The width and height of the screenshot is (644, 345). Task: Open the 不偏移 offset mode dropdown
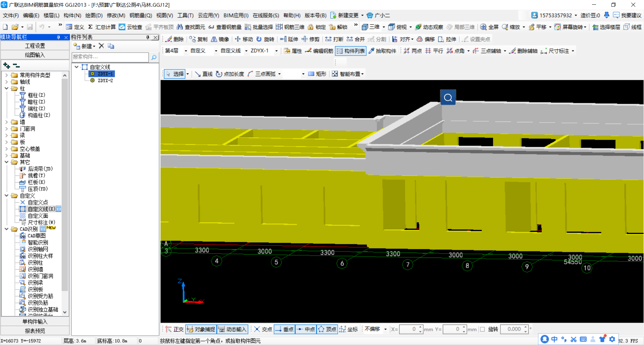point(385,329)
